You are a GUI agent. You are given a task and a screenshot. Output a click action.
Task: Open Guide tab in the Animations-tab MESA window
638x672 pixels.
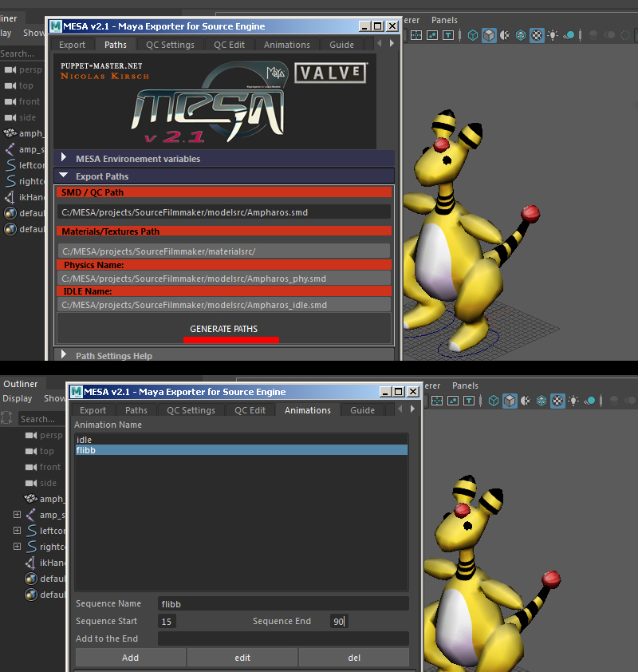click(x=362, y=410)
